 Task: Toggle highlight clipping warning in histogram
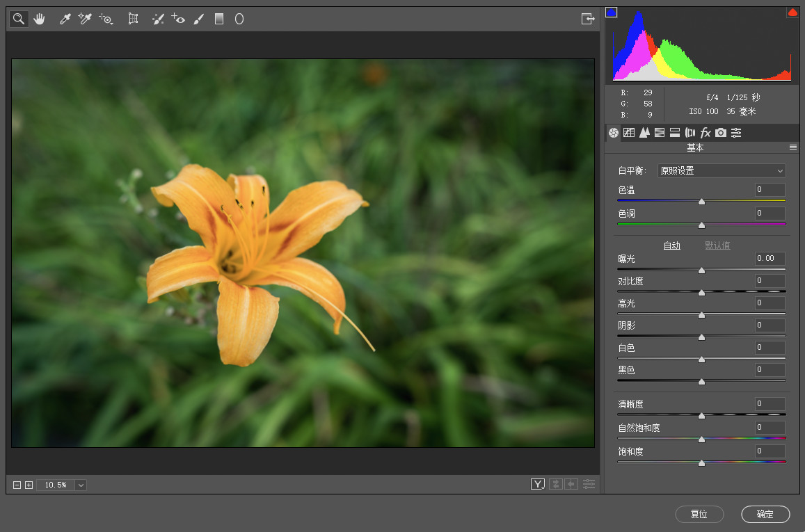pos(792,13)
